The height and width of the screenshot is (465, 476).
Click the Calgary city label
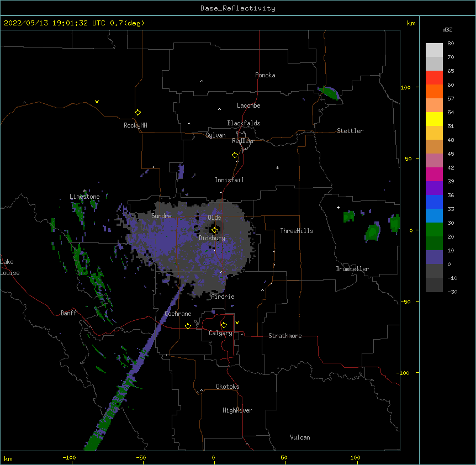click(220, 333)
